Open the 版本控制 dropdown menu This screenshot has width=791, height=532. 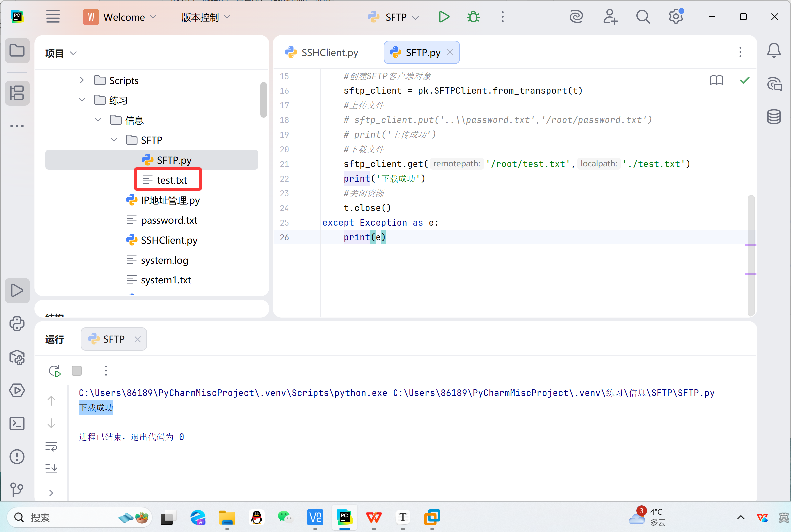click(x=206, y=17)
